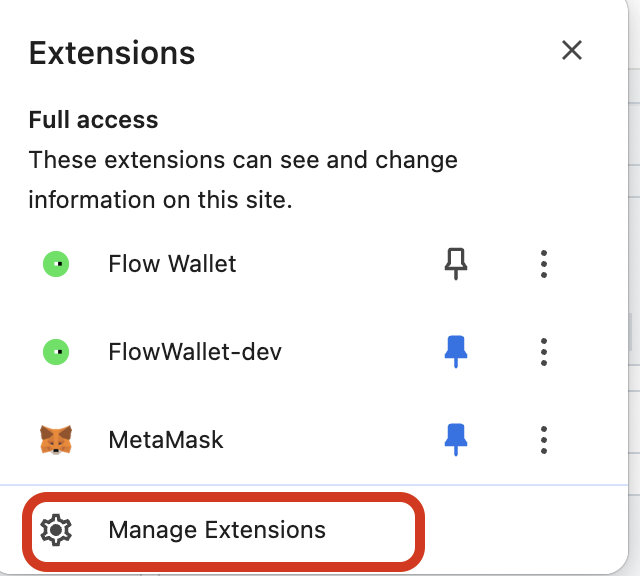This screenshot has height=576, width=640.
Task: Open more actions for Flow Wallet
Action: (x=543, y=264)
